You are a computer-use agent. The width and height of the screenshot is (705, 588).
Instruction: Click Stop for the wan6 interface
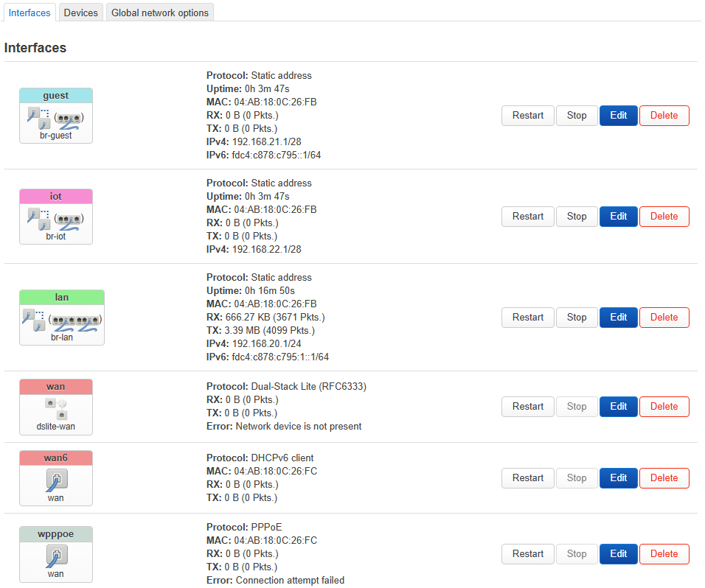(x=577, y=478)
